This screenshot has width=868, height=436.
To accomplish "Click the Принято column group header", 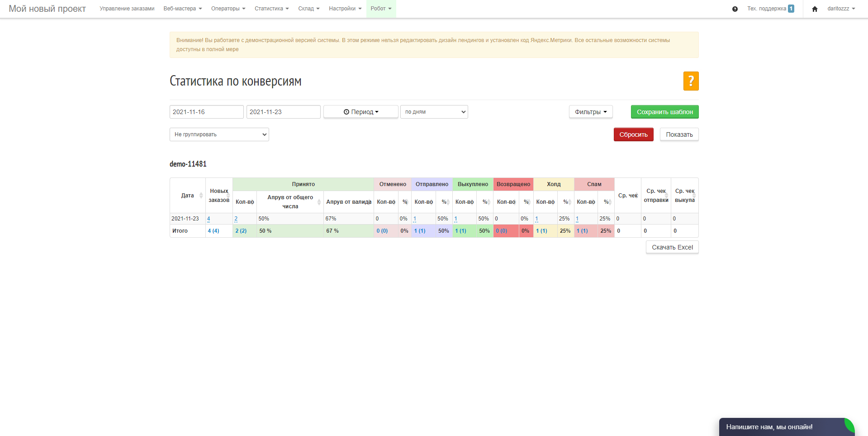I will (x=303, y=184).
